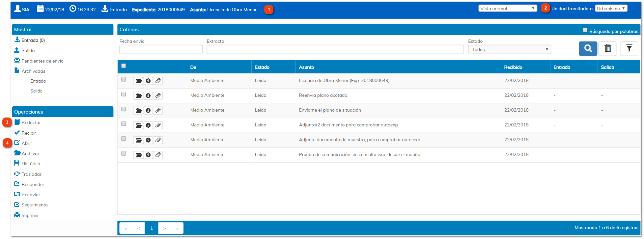Show info icon for Adjunte documento de muestra row

[148, 140]
